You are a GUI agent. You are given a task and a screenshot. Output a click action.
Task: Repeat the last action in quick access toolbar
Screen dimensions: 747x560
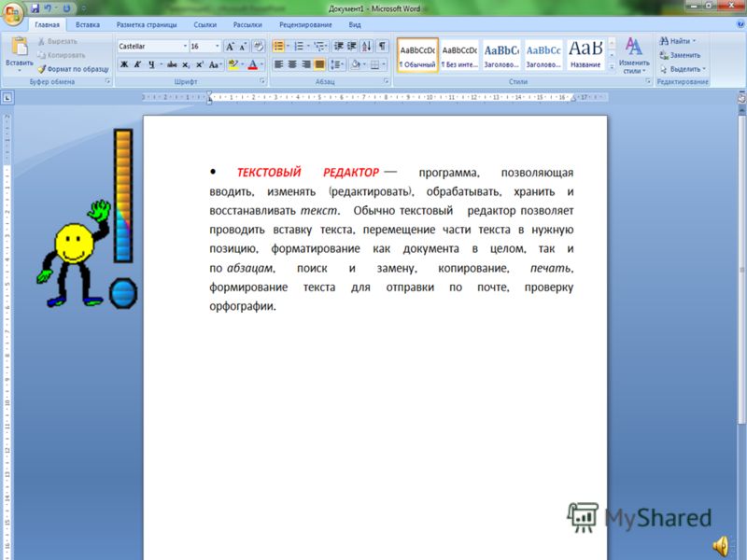[66, 8]
